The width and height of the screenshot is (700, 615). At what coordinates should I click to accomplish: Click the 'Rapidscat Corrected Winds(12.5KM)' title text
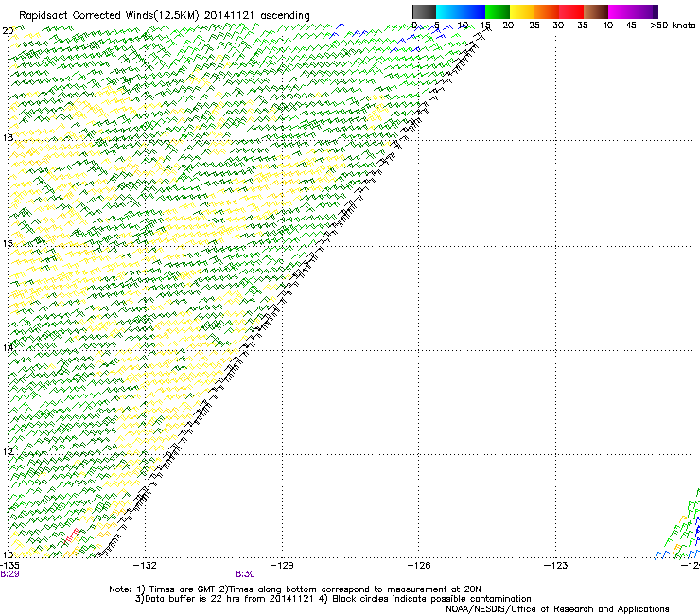(109, 15)
